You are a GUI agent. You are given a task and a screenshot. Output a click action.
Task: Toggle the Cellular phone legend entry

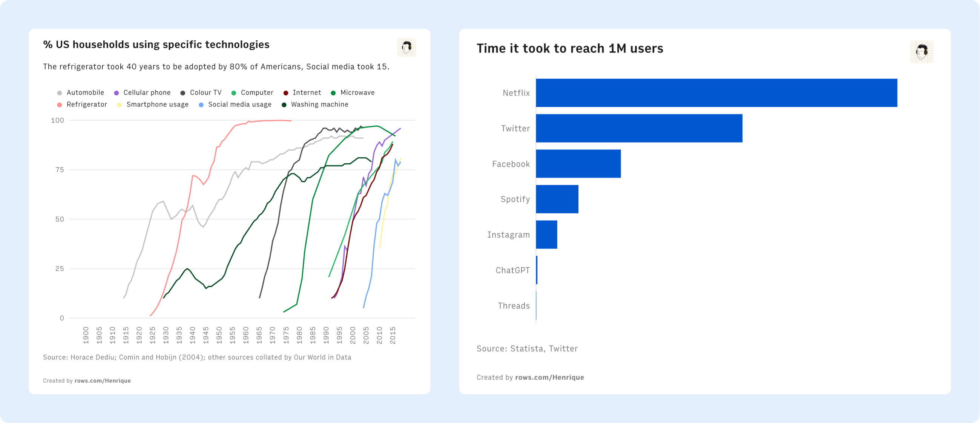tap(146, 92)
